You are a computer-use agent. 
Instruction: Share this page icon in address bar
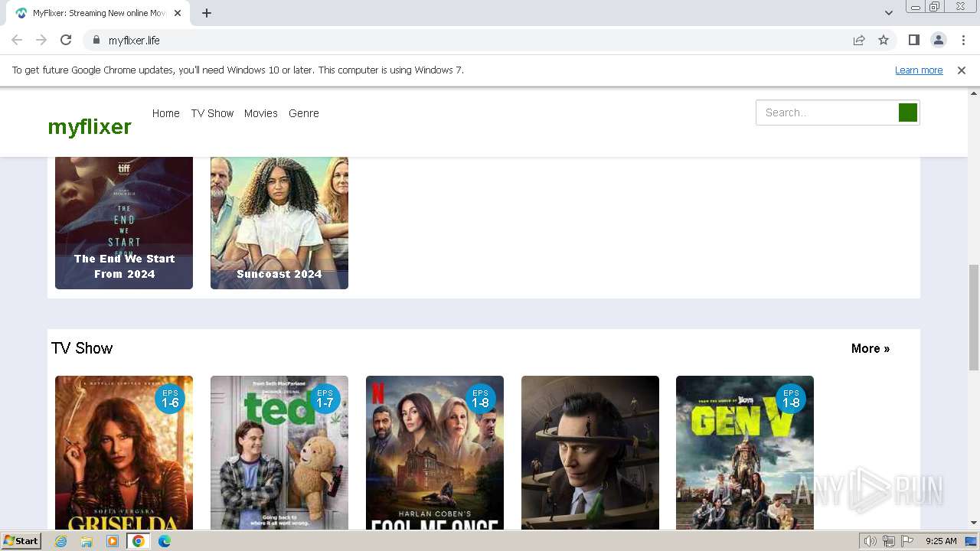click(x=859, y=40)
